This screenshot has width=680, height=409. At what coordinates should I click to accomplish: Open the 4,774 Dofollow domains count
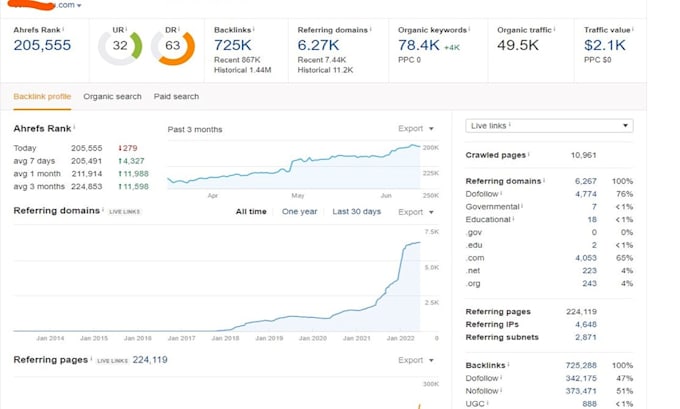tap(586, 194)
